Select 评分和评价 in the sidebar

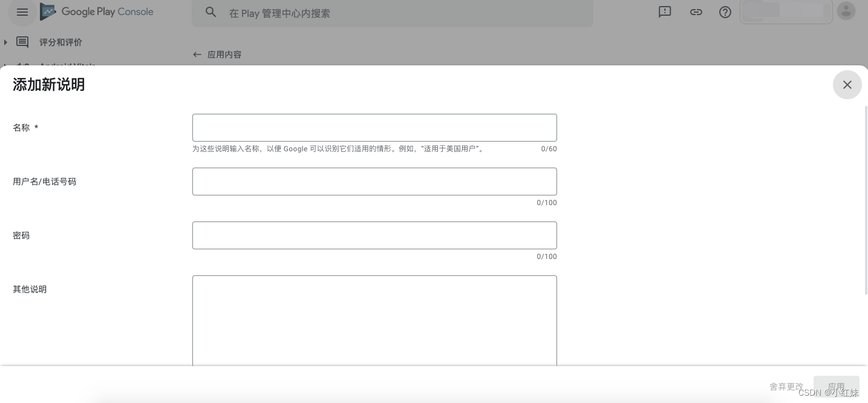[x=60, y=42]
